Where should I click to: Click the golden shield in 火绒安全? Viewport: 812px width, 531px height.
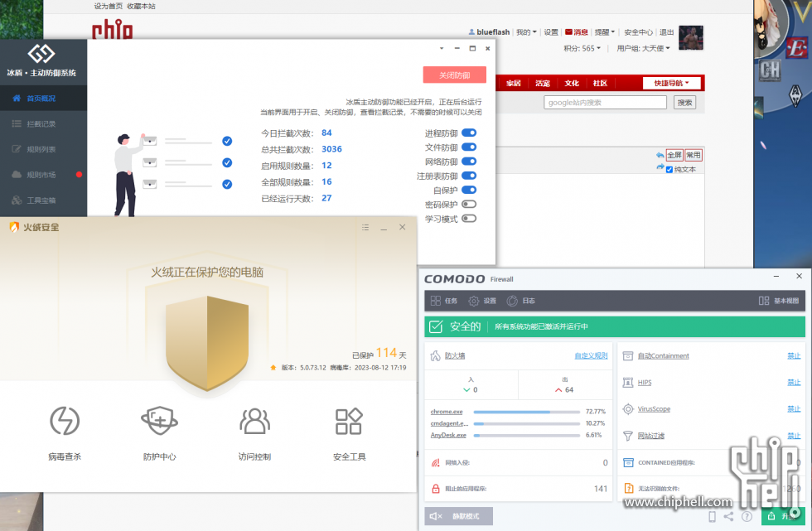pyautogui.click(x=207, y=343)
